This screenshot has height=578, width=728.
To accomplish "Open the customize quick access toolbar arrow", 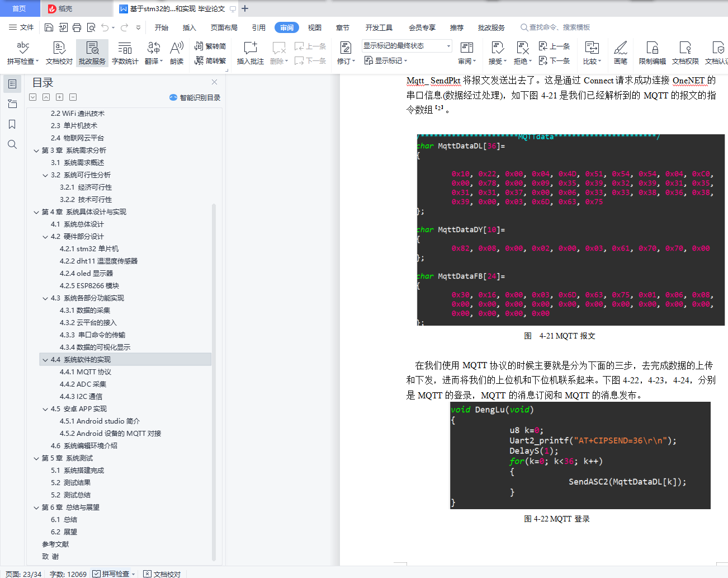I will click(139, 27).
